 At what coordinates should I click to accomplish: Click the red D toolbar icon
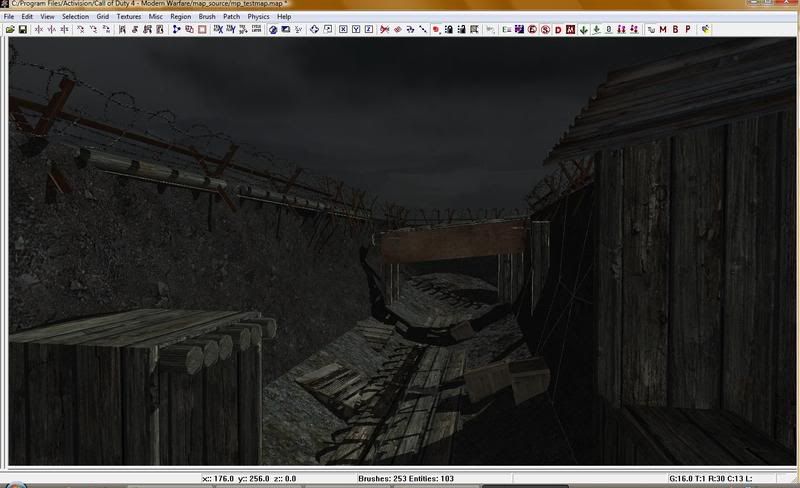[557, 30]
